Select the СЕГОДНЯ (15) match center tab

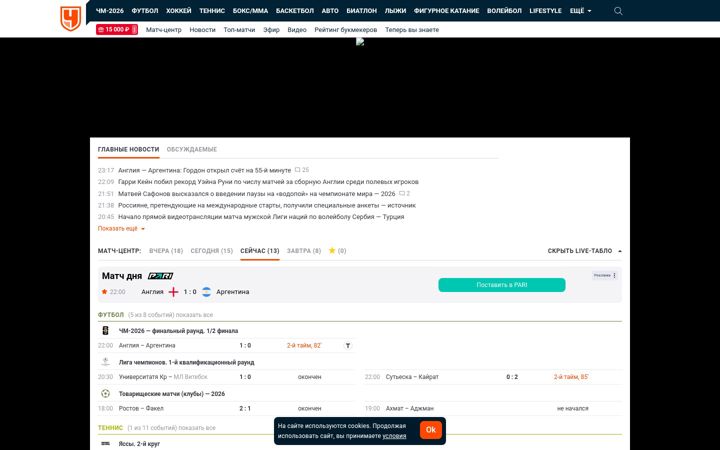coord(212,251)
